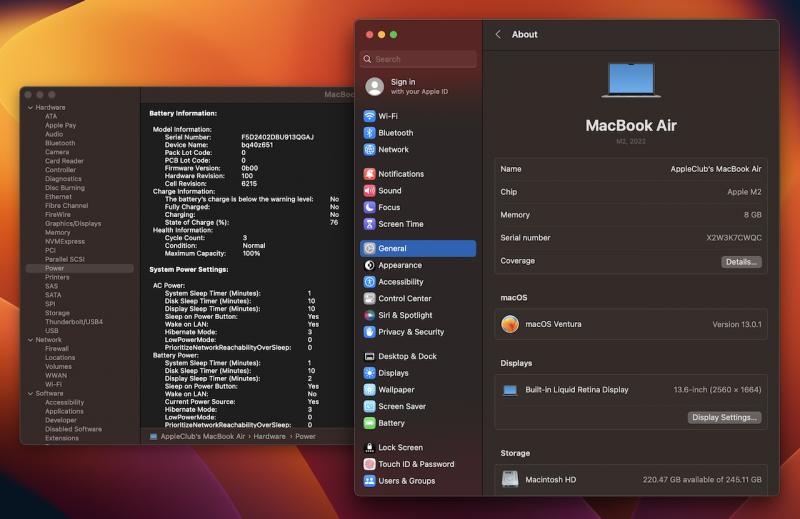Open Siri & Spotlight icon
Image resolution: width=800 pixels, height=519 pixels.
coord(369,315)
